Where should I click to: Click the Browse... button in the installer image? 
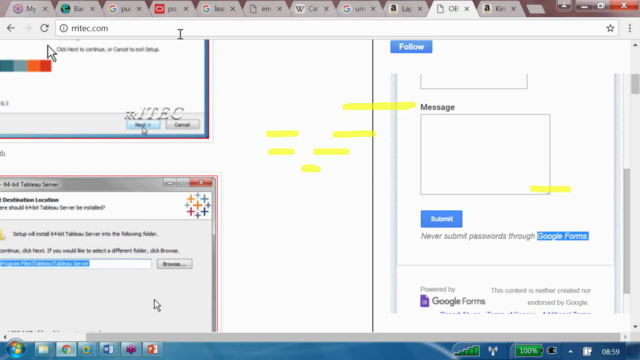(x=174, y=264)
